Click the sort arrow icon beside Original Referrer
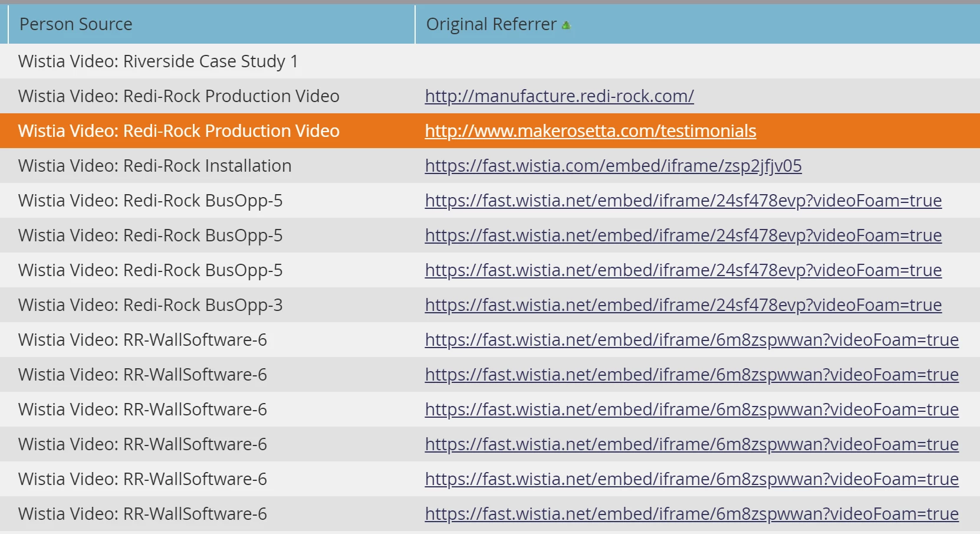Viewport: 980px width, 534px height. point(566,25)
